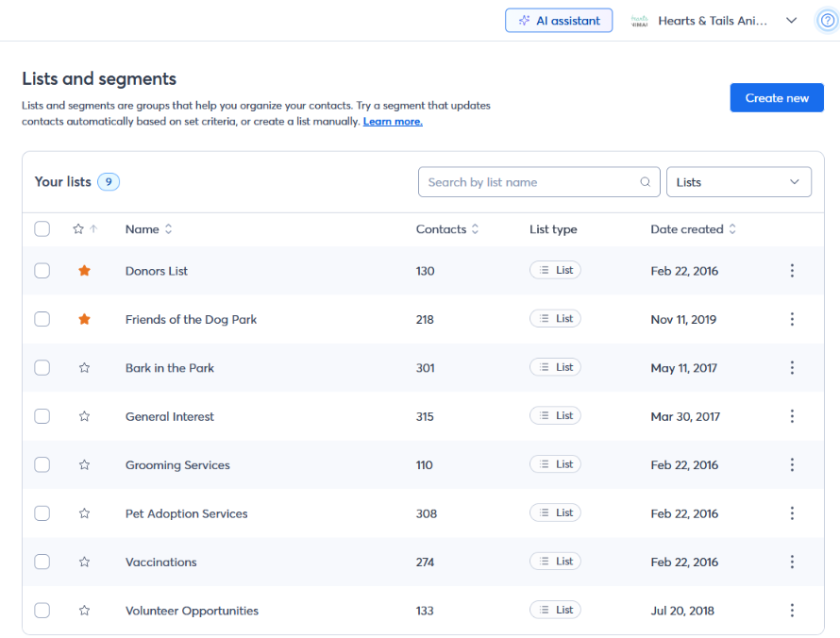
Task: Open the General Interest list
Action: (x=169, y=416)
